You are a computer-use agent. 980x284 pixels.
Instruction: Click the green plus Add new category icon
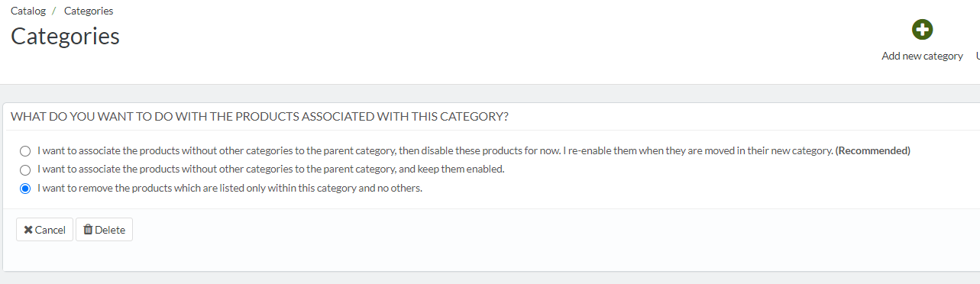click(922, 30)
